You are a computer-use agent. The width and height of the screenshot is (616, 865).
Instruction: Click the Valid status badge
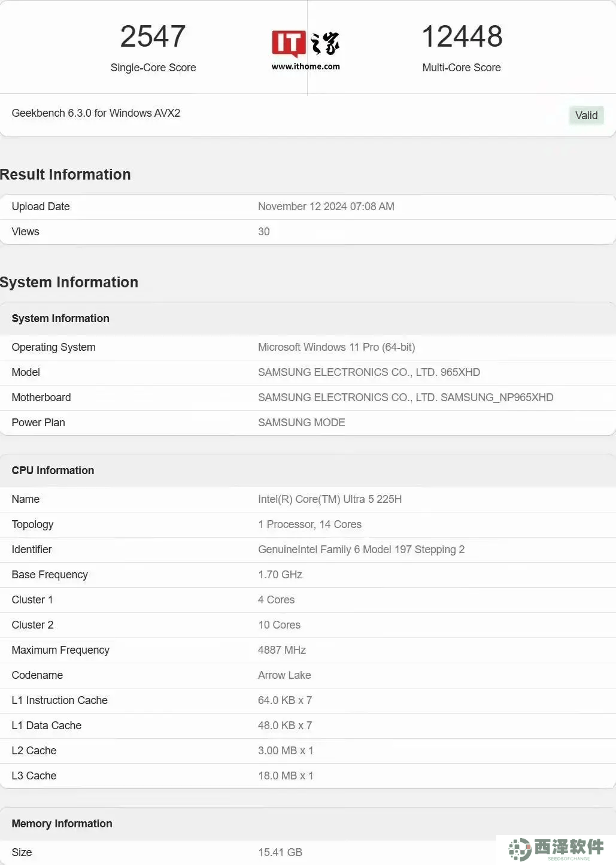point(585,116)
